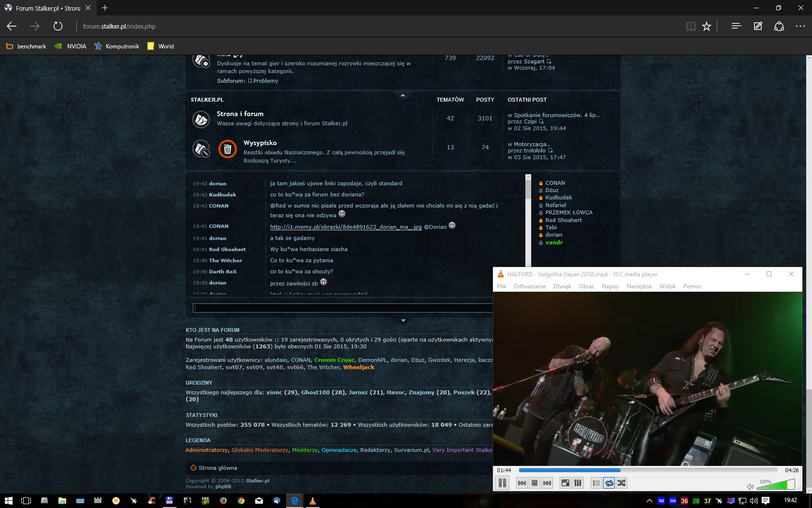Open the benchmark favorites folder
This screenshot has width=812, height=508.
tap(26, 46)
